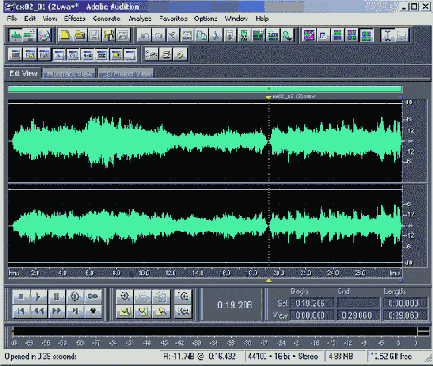Open the Edit menu
This screenshot has width=433, height=366.
30,19
